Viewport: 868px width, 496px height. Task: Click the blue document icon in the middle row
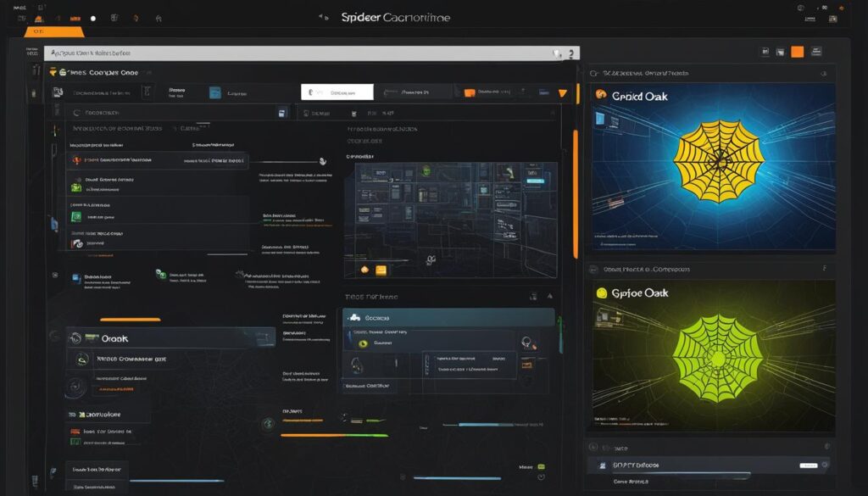click(x=76, y=278)
